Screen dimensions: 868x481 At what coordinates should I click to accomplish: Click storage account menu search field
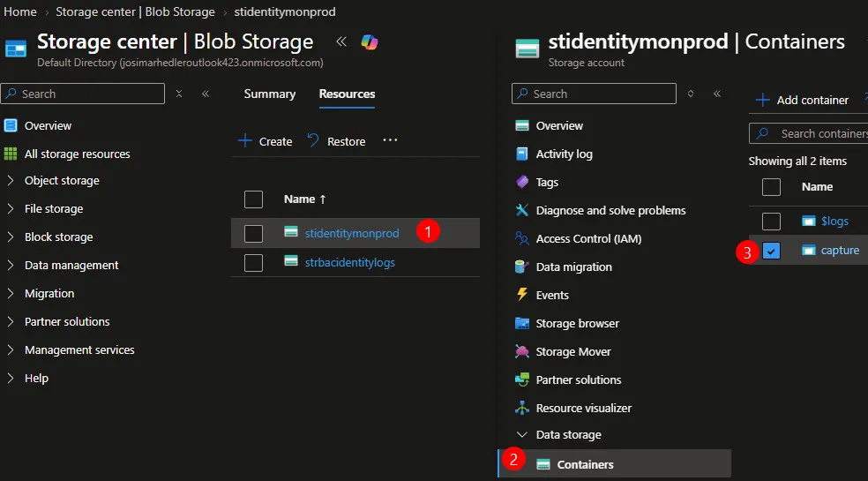click(594, 94)
